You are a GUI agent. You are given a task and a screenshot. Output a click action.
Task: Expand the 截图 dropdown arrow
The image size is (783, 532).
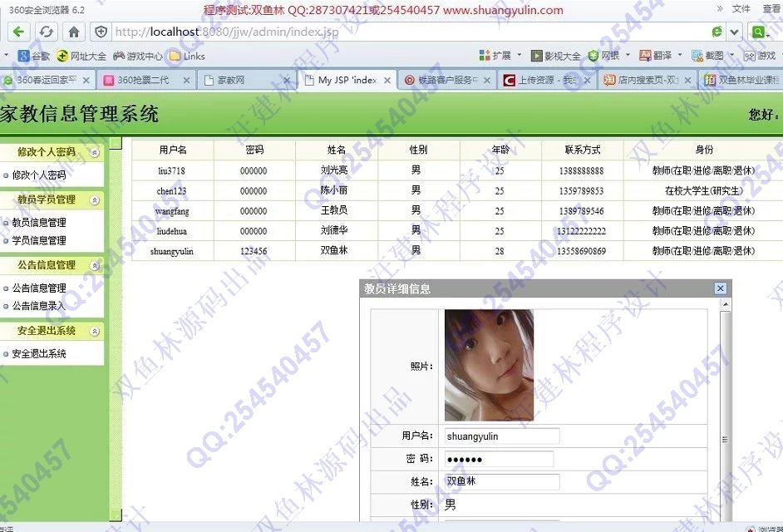point(732,55)
